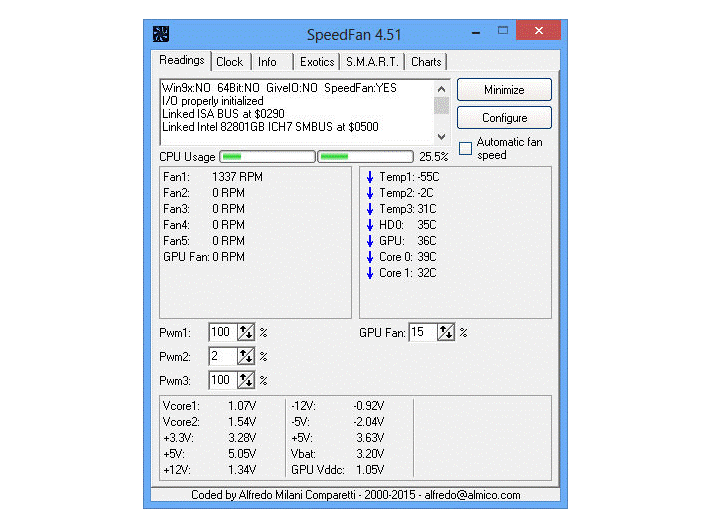Click the Pwm2 value field
This screenshot has width=723, height=526.
coord(223,356)
